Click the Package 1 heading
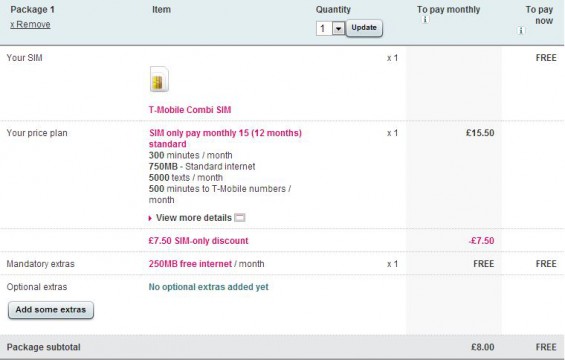Viewport: 565px width, 360px height. pos(32,10)
